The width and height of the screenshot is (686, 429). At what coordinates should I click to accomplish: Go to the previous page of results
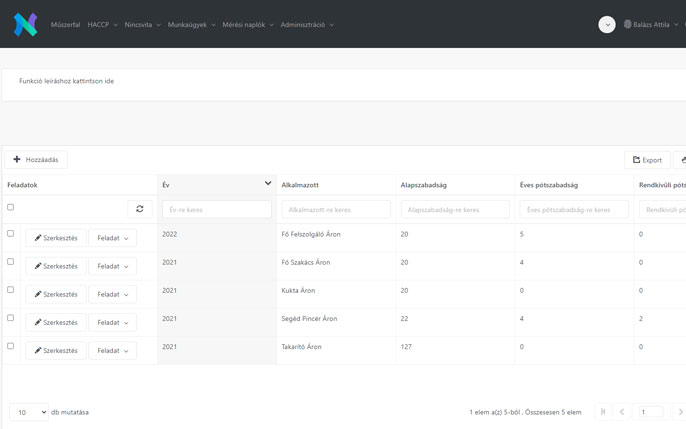point(622,412)
